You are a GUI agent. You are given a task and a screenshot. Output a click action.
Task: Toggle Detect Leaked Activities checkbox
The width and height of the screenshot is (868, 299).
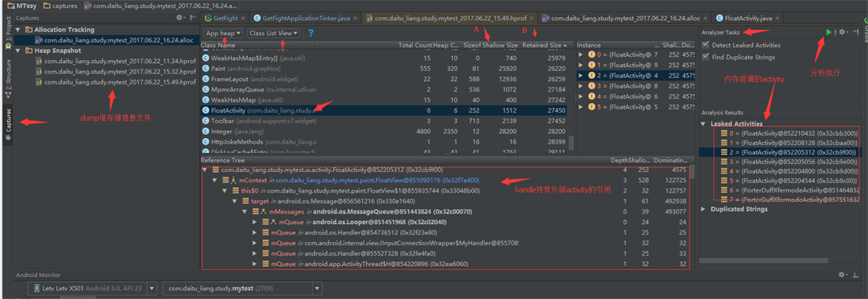coord(705,45)
